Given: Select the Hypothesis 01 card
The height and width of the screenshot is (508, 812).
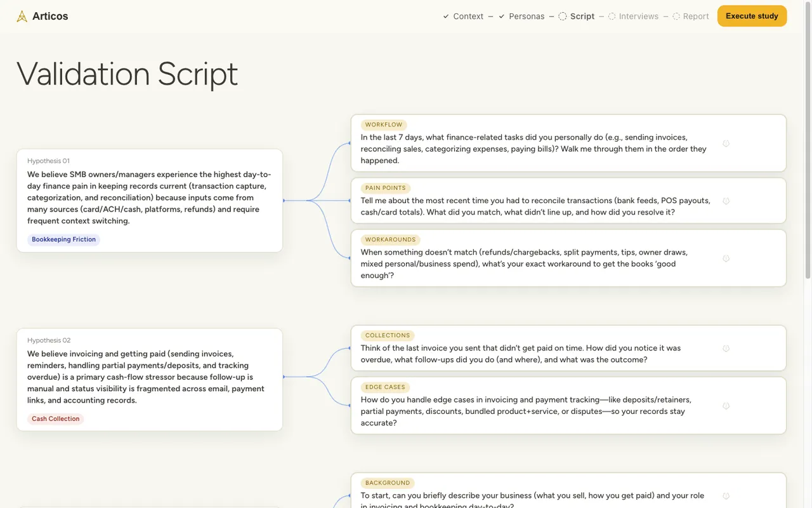Looking at the screenshot, I should (150, 201).
